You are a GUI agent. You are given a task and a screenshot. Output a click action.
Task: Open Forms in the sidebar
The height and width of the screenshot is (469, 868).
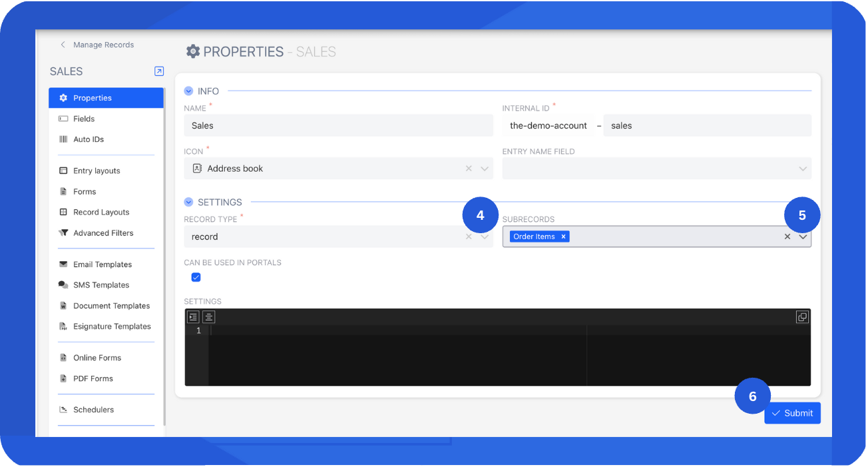pyautogui.click(x=106, y=191)
